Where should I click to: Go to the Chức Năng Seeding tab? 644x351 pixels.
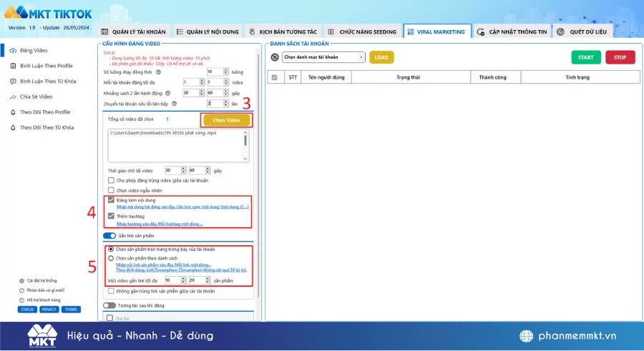click(x=362, y=31)
